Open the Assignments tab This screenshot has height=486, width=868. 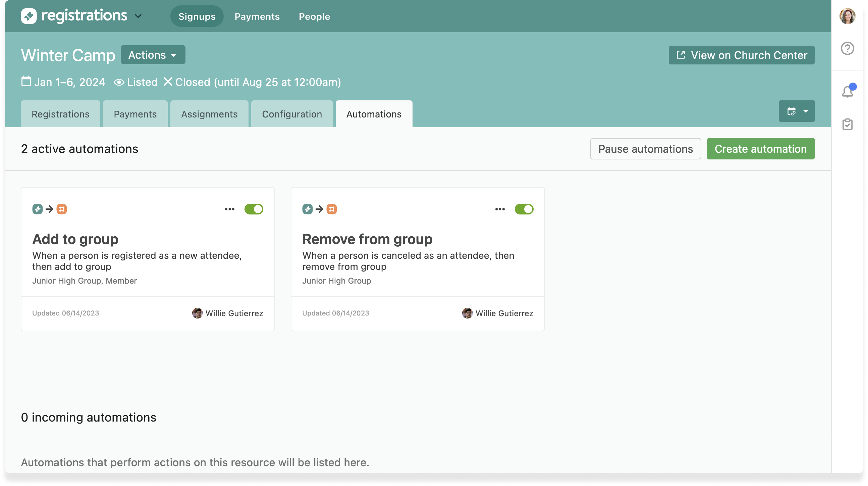209,114
